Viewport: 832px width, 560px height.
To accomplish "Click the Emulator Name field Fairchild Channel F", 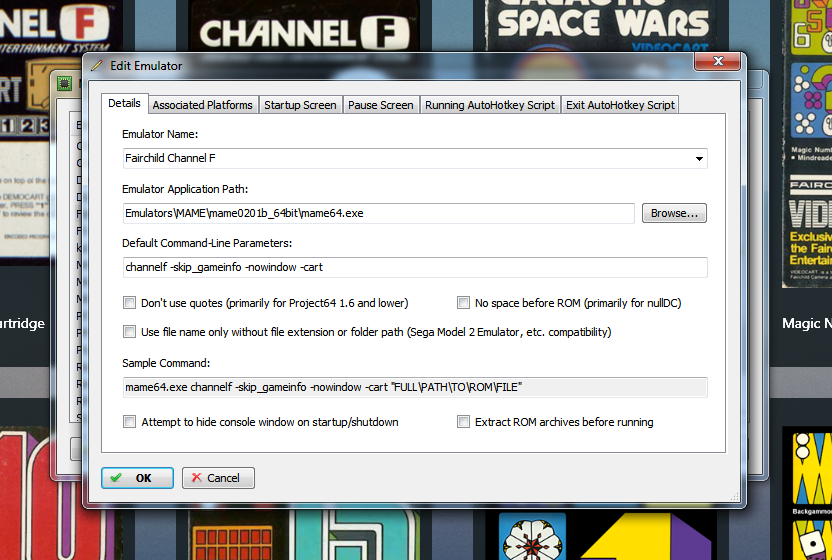I will click(x=415, y=159).
